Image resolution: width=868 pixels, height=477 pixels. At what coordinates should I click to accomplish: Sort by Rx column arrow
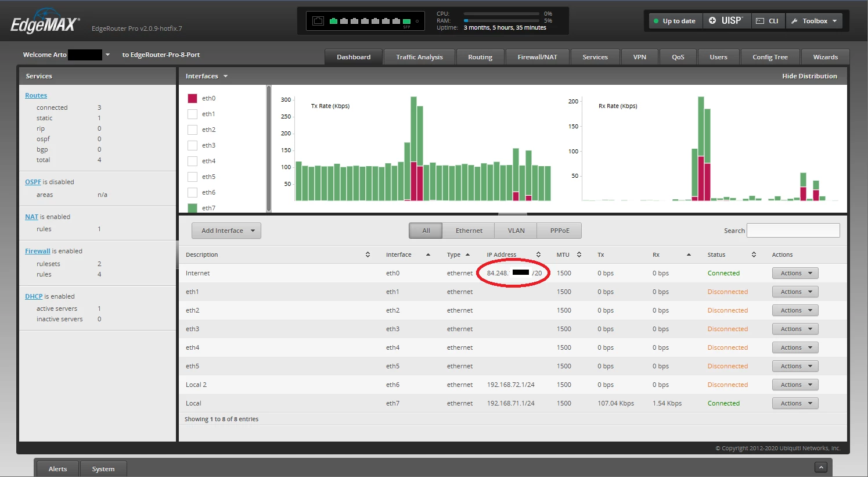[x=689, y=254]
